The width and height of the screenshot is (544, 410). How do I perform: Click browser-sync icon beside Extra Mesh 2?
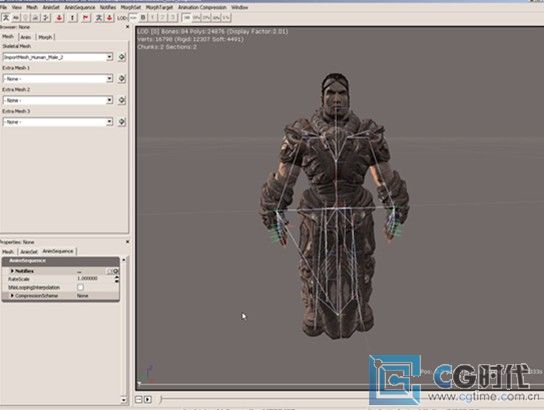pos(122,100)
